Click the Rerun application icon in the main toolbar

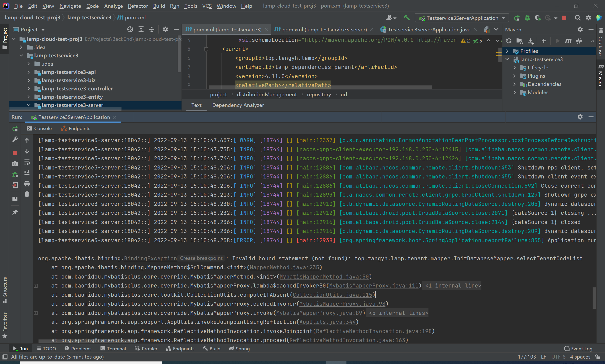click(x=517, y=18)
